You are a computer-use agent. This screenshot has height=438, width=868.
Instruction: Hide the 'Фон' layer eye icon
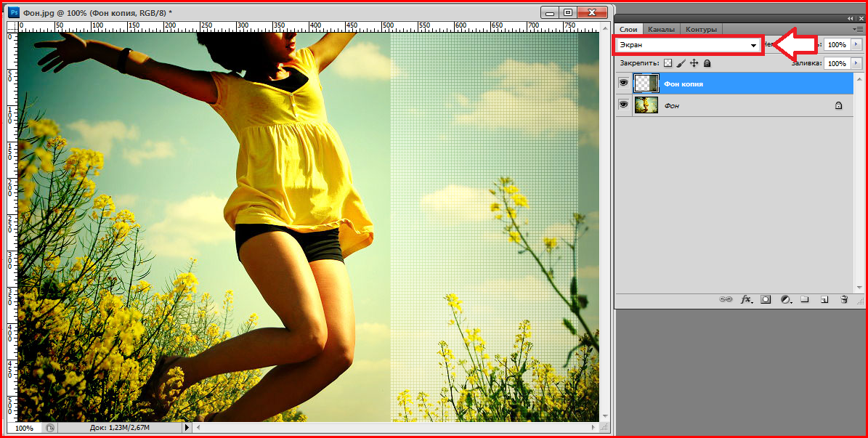pyautogui.click(x=624, y=105)
